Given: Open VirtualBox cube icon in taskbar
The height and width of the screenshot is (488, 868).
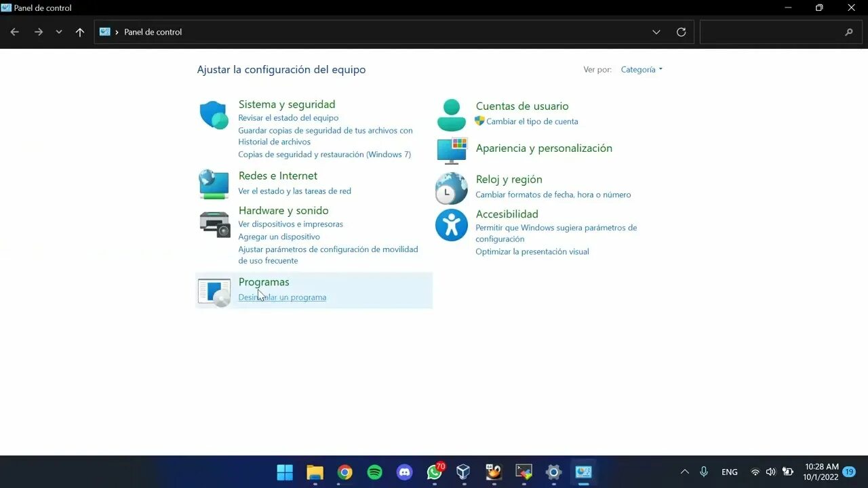Looking at the screenshot, I should (463, 472).
